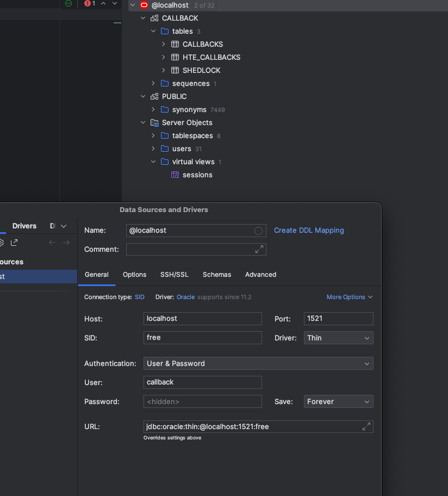Click the red error indicator icon

tap(88, 3)
